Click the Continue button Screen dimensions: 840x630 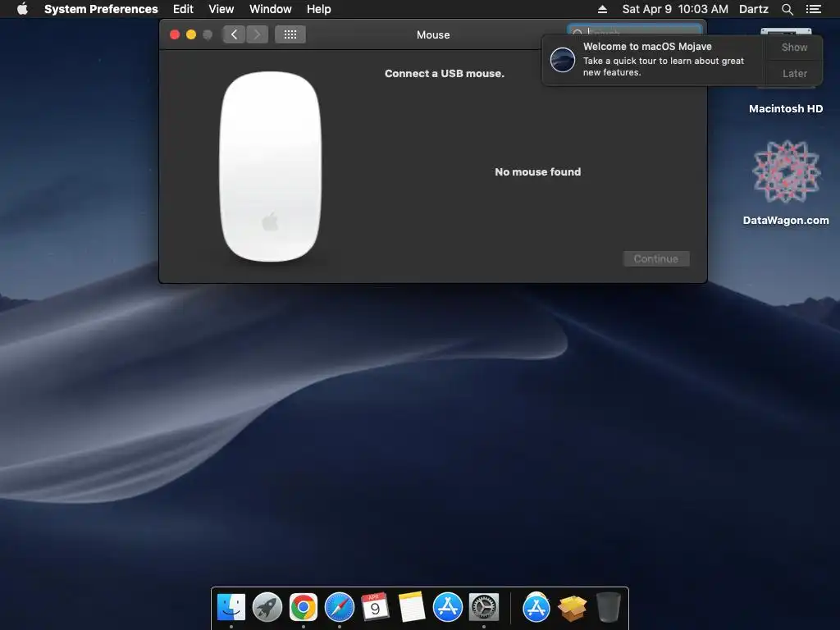tap(656, 258)
